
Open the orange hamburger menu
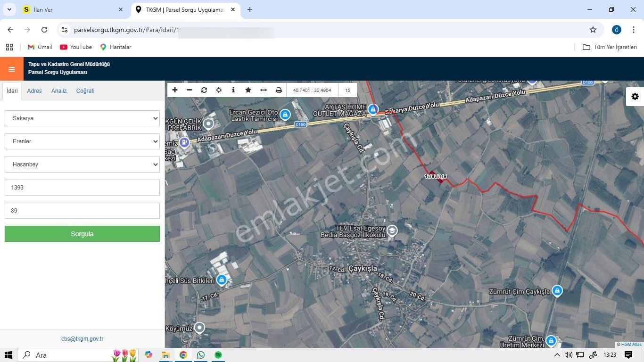(12, 69)
